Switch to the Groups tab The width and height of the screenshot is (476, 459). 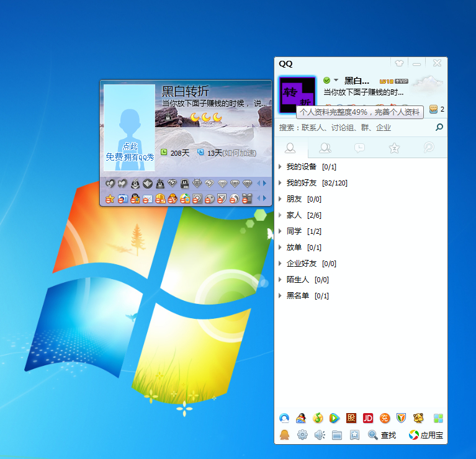tap(325, 148)
